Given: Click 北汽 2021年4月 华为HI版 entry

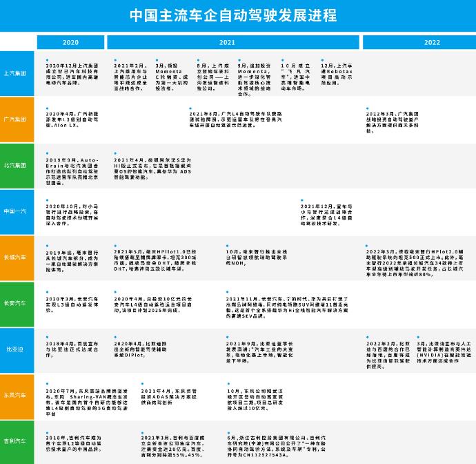Looking at the screenshot, I should click(x=152, y=168).
